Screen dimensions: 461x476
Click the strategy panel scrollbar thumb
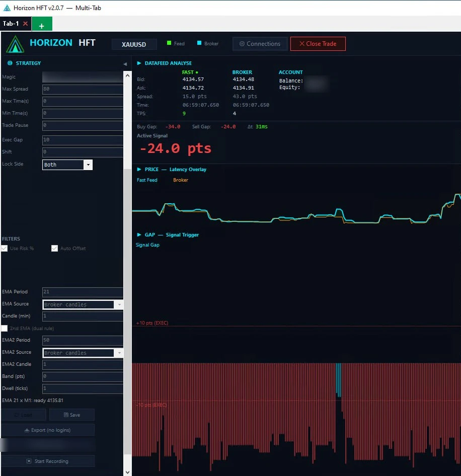coord(127,312)
